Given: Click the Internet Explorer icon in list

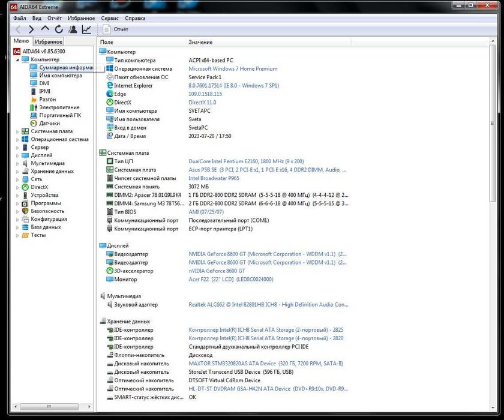Looking at the screenshot, I should [x=110, y=85].
